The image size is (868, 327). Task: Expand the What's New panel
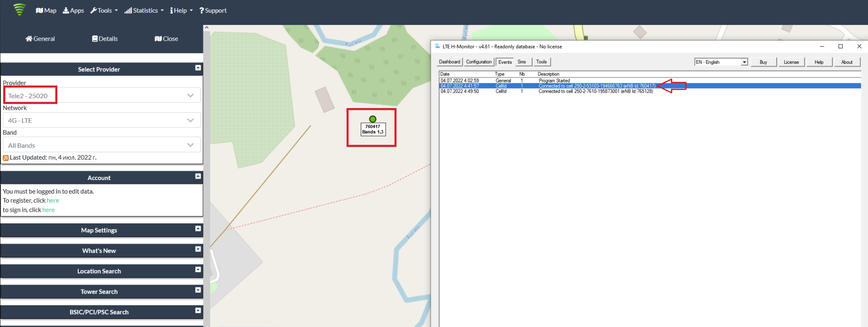pyautogui.click(x=198, y=249)
